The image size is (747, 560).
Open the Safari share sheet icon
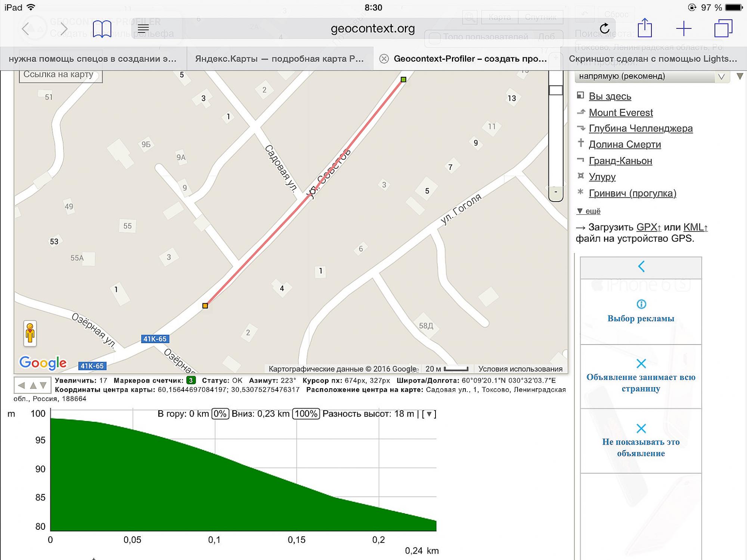tap(645, 28)
